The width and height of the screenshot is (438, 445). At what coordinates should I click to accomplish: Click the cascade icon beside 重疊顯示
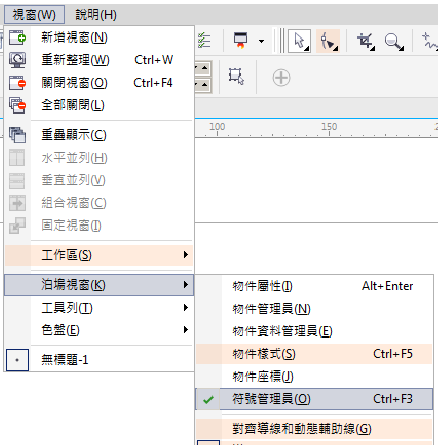(x=17, y=135)
